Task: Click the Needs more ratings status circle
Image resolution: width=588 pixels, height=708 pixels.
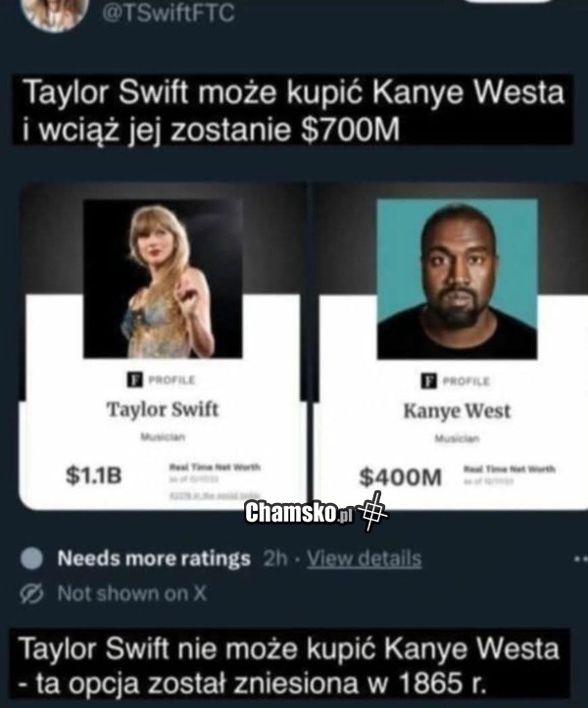Action: (x=31, y=559)
